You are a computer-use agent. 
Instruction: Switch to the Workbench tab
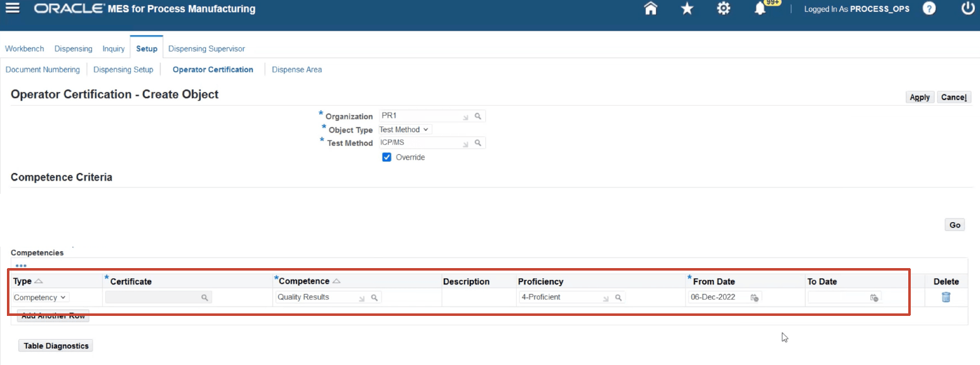(x=25, y=48)
